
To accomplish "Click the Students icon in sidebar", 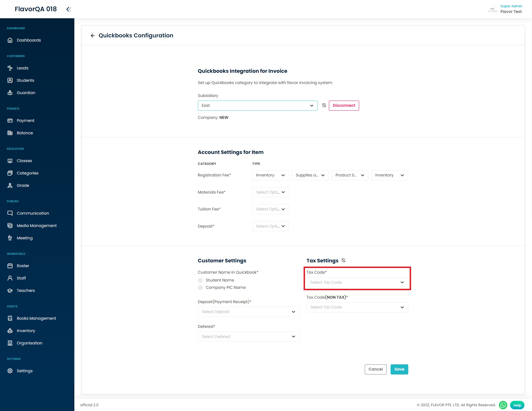I will [10, 80].
